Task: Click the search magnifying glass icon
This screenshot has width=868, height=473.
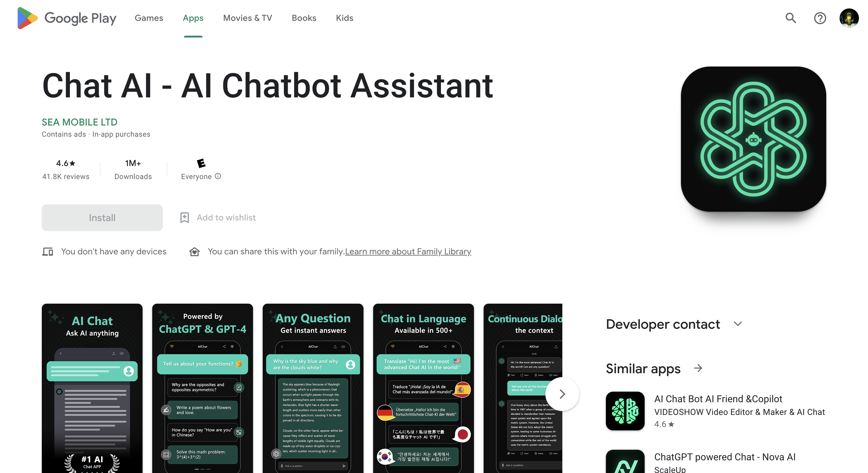Action: click(x=791, y=18)
